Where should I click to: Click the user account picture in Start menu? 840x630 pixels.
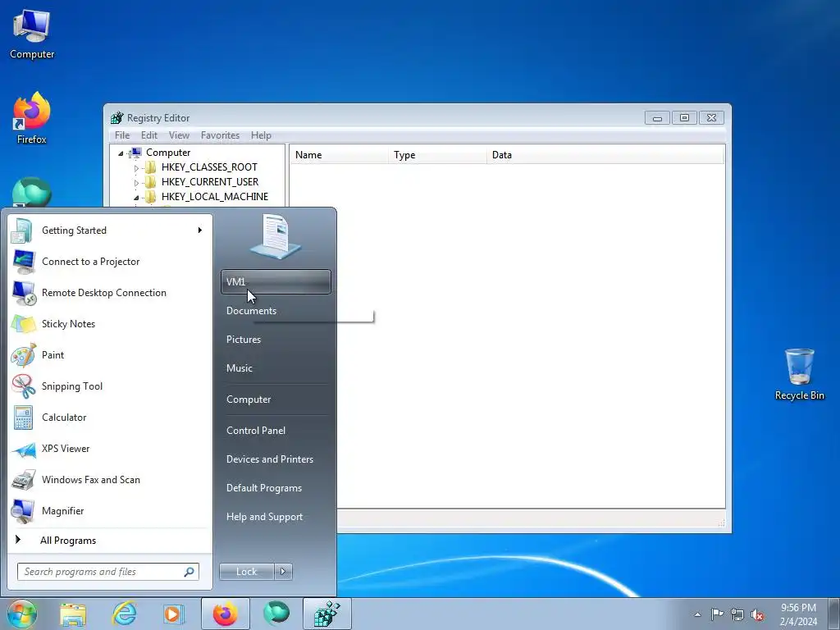[276, 236]
